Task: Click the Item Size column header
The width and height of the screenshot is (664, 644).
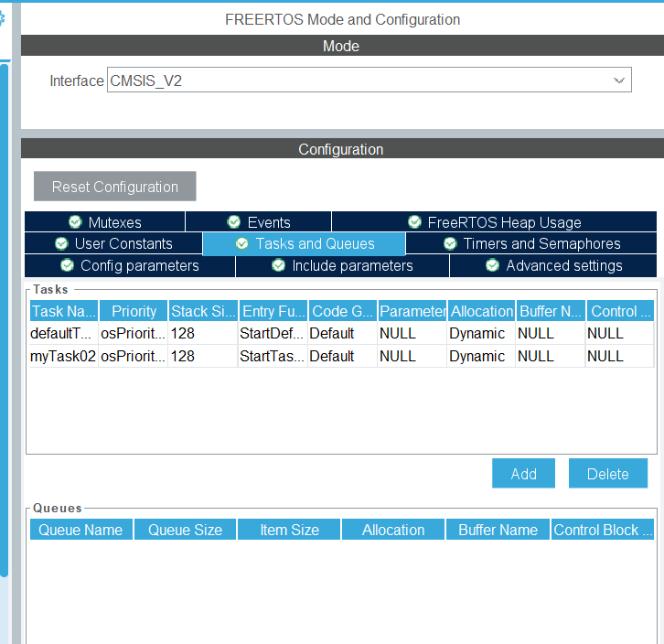Action: (289, 529)
